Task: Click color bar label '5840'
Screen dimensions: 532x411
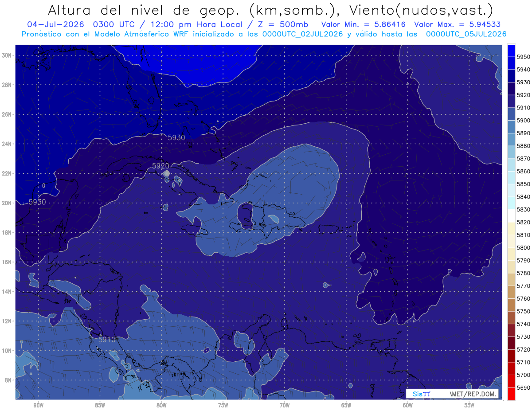Action: (x=524, y=197)
